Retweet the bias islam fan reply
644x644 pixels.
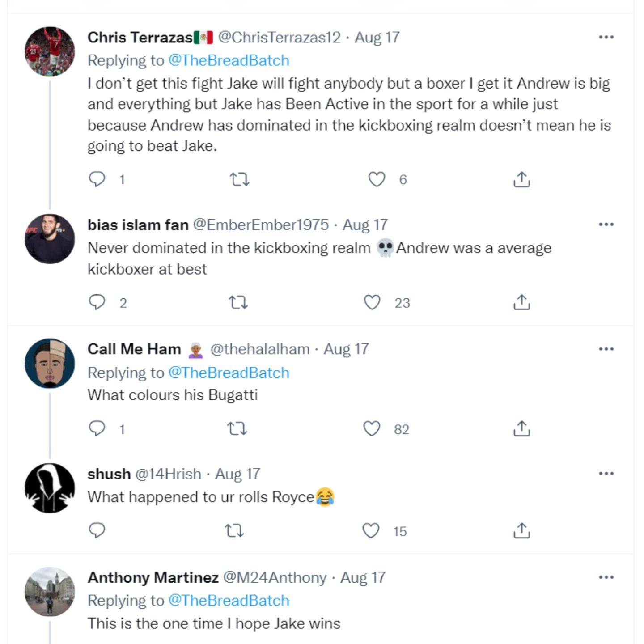point(238,303)
